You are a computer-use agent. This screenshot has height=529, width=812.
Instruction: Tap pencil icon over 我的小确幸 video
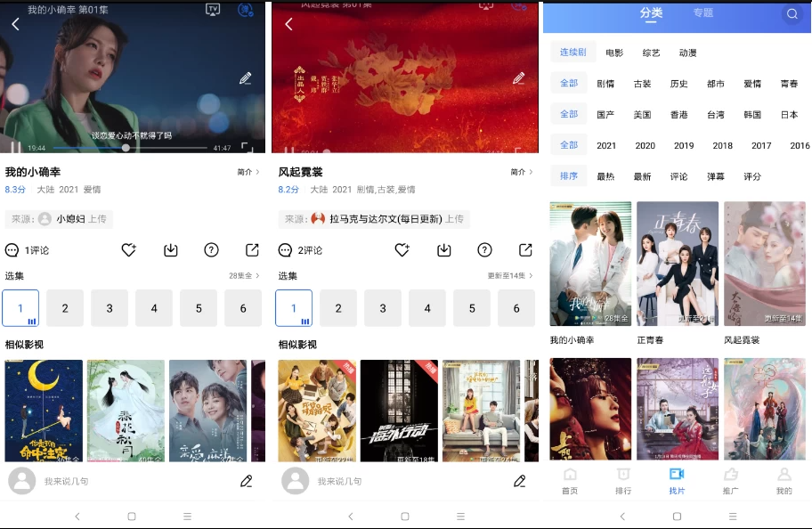(246, 78)
